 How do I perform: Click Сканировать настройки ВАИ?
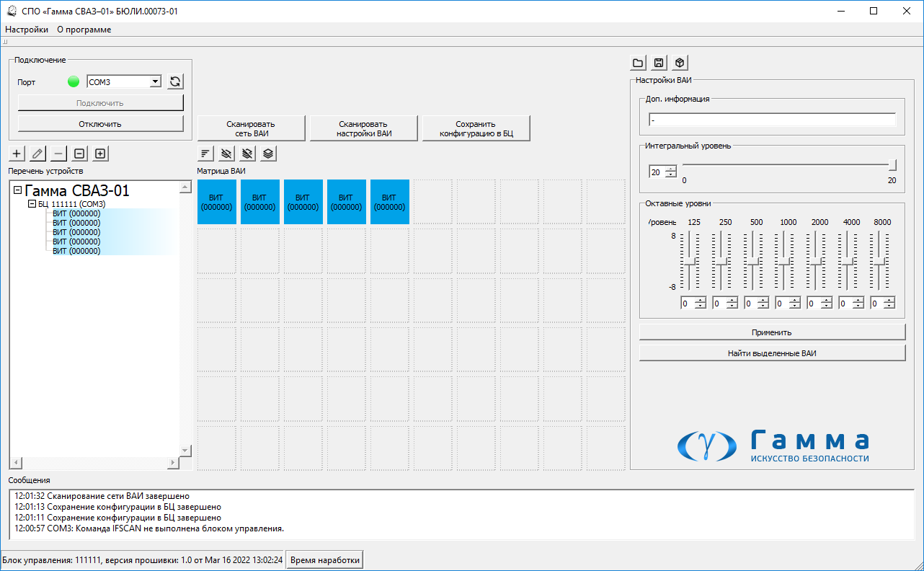click(364, 128)
